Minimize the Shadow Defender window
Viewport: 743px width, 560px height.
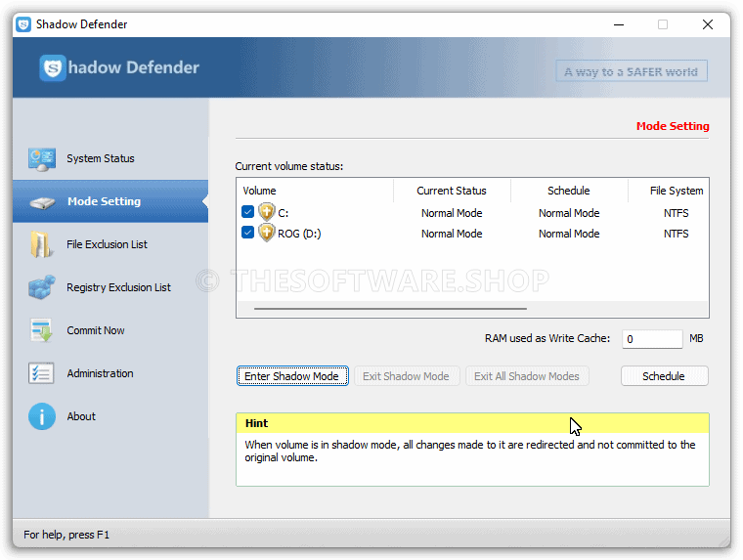(619, 24)
